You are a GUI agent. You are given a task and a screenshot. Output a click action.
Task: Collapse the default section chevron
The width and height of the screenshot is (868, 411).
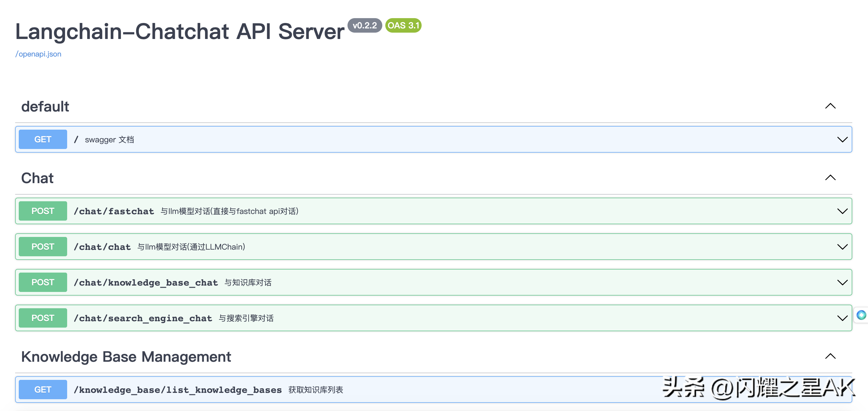click(830, 106)
